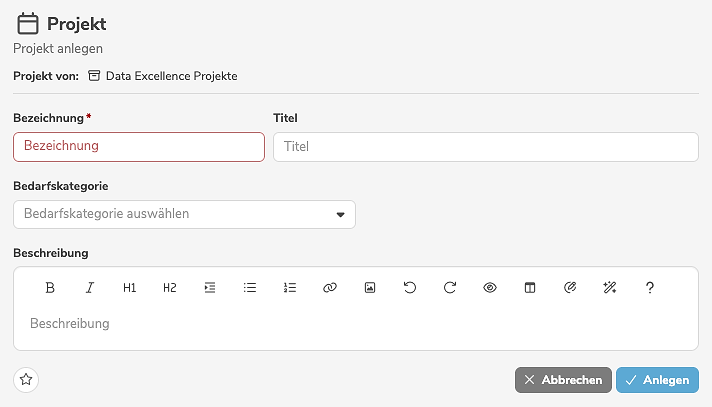Insert a bulleted list
The image size is (712, 407).
[x=250, y=288]
